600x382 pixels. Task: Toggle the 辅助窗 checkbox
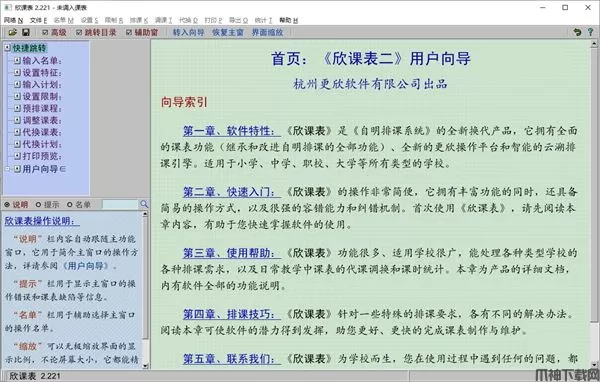[x=129, y=33]
